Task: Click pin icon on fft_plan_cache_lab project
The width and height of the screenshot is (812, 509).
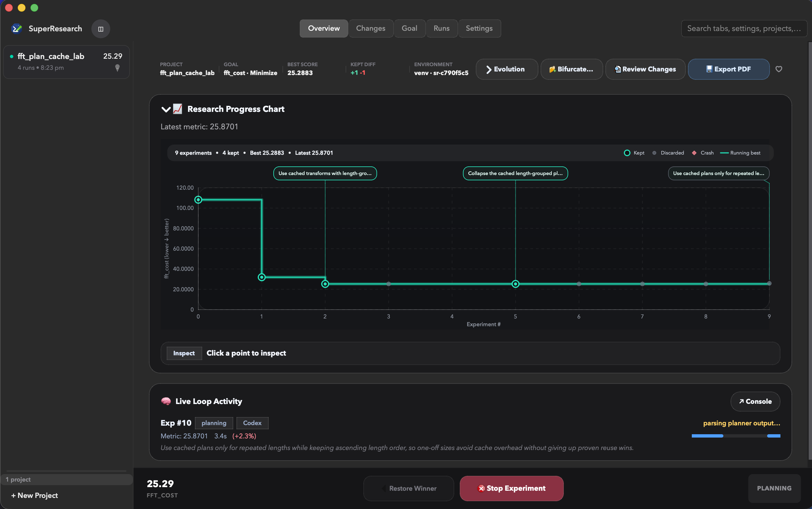Action: click(117, 68)
